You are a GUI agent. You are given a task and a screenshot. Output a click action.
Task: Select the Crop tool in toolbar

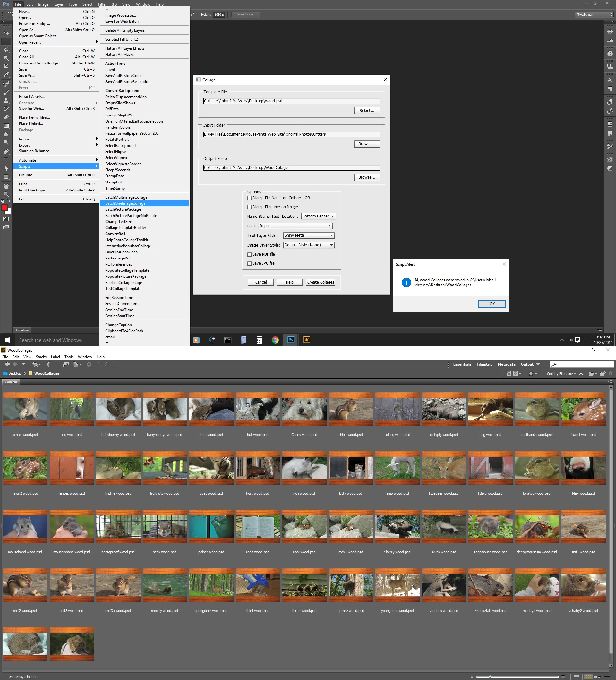coord(6,66)
